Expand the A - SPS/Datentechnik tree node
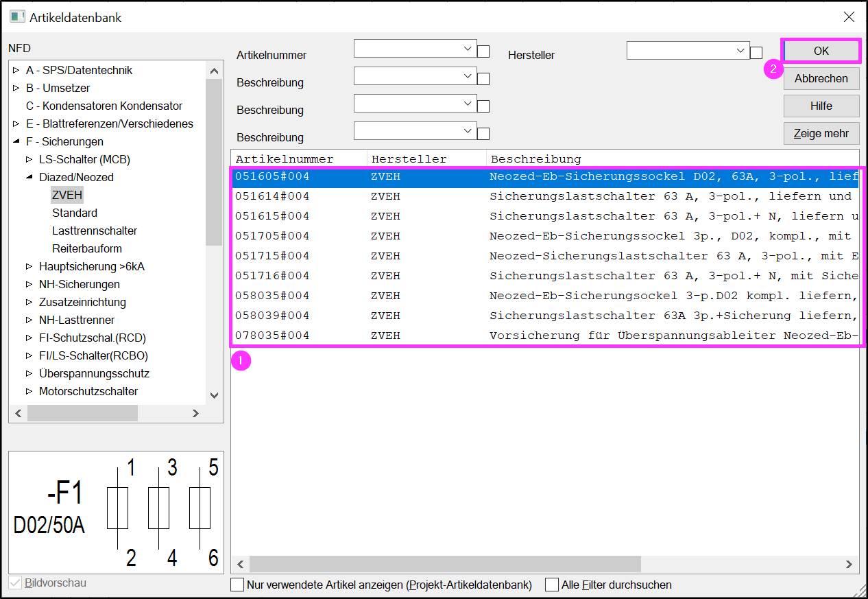Screen dimensions: 868x599 (16, 70)
